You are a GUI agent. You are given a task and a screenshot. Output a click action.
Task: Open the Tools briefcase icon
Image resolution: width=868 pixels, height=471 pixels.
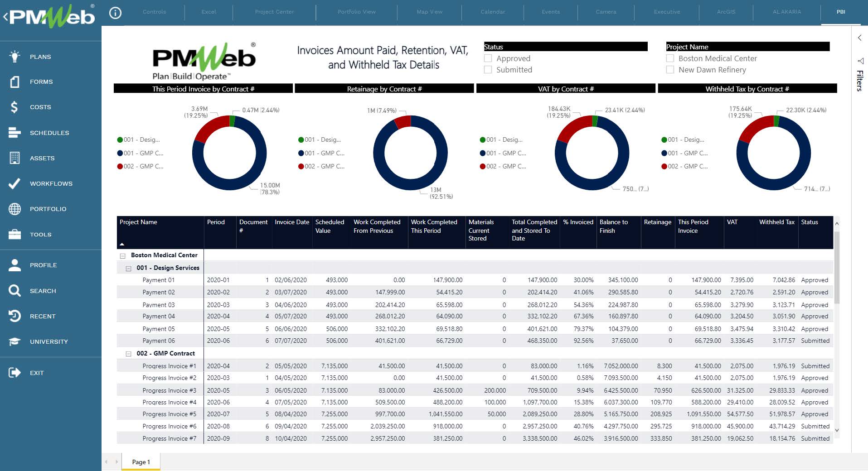tap(15, 234)
